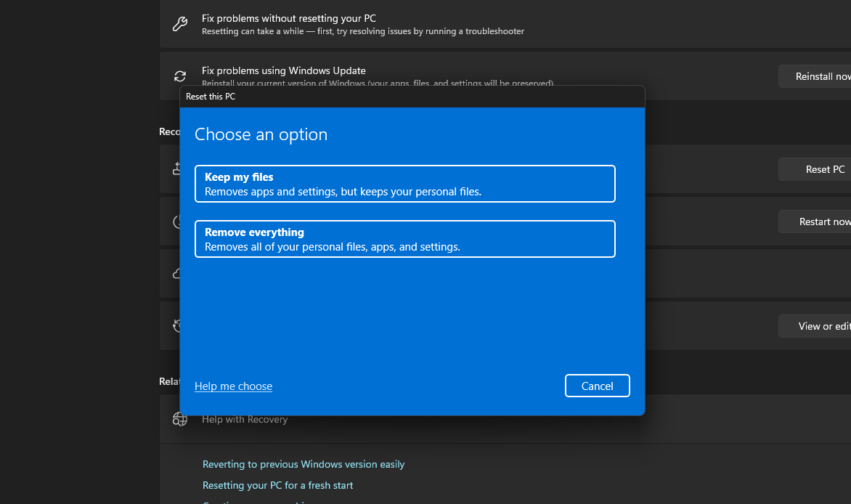
Task: Click the partially hidden history arrow icon
Action: (176, 325)
